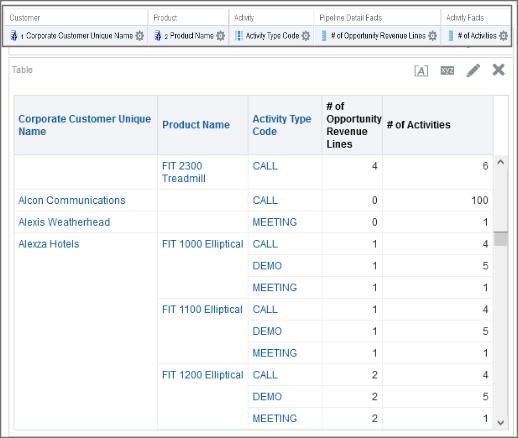Click Activity Type Code column icon
The width and height of the screenshot is (518, 438).
[x=239, y=35]
